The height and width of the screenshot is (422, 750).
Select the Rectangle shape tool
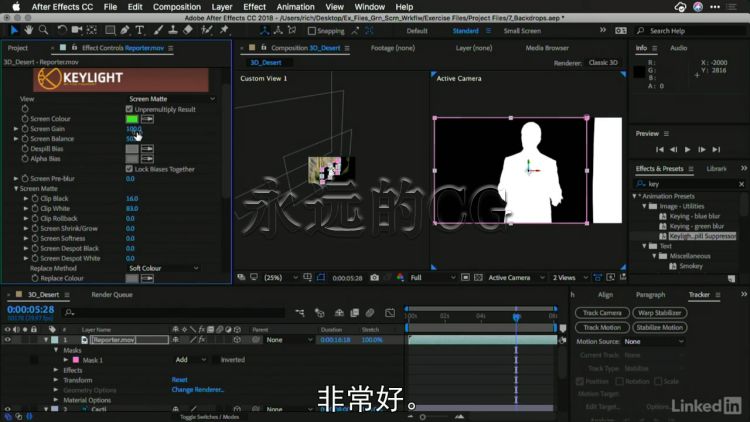pyautogui.click(x=110, y=31)
